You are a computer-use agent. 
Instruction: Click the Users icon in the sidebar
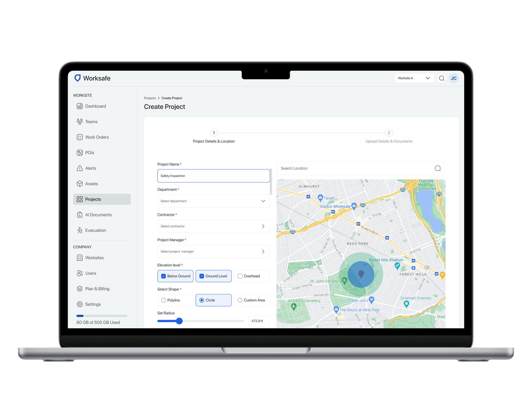(x=80, y=273)
